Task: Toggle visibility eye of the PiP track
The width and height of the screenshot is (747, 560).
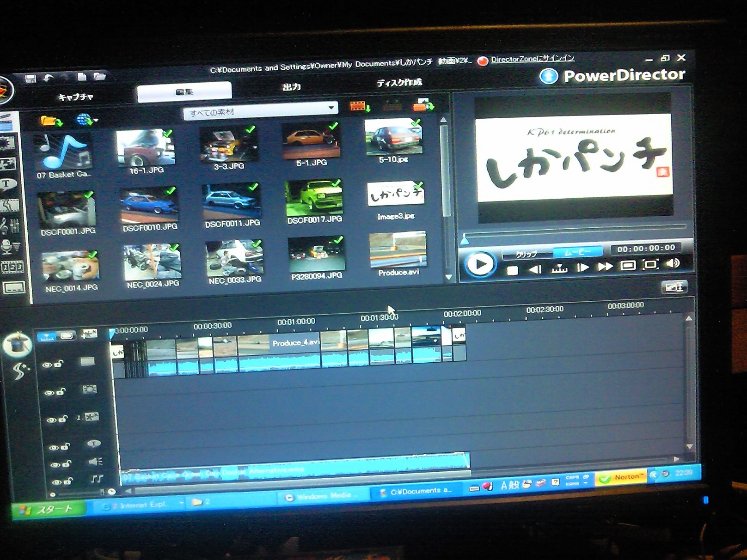Action: tap(51, 420)
